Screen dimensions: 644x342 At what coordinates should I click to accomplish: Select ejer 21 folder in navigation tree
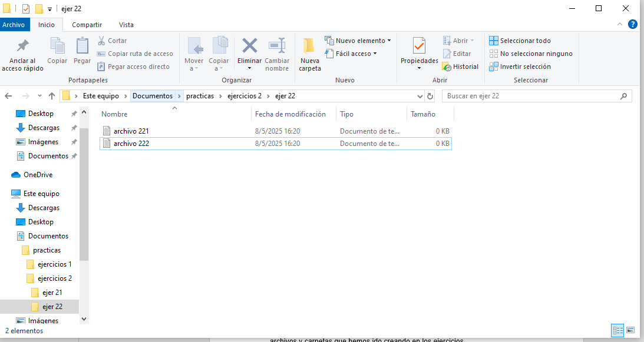pyautogui.click(x=52, y=293)
